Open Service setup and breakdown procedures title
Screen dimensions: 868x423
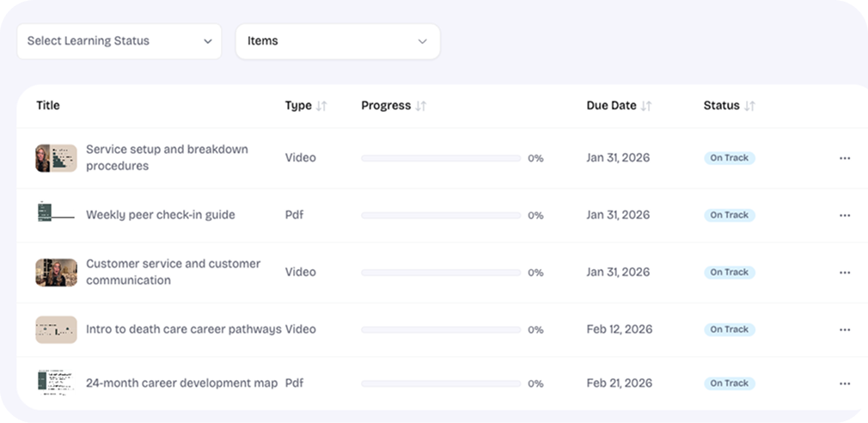tap(168, 158)
